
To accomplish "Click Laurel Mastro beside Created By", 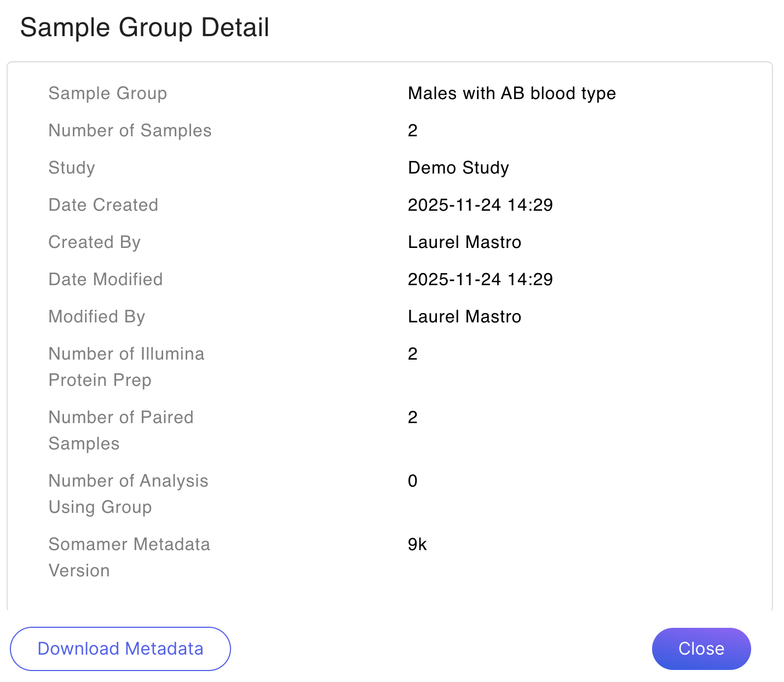I will [464, 242].
